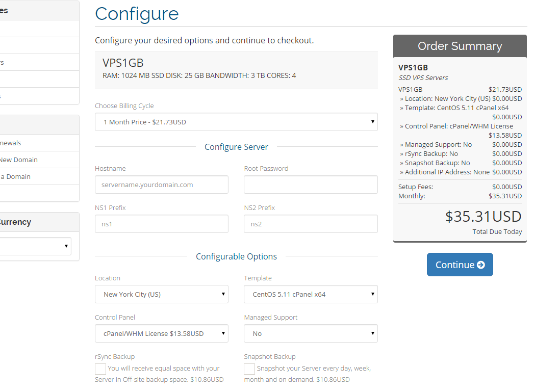Go to the 'a Domain' sidebar link
The height and width of the screenshot is (392, 534).
click(x=15, y=177)
